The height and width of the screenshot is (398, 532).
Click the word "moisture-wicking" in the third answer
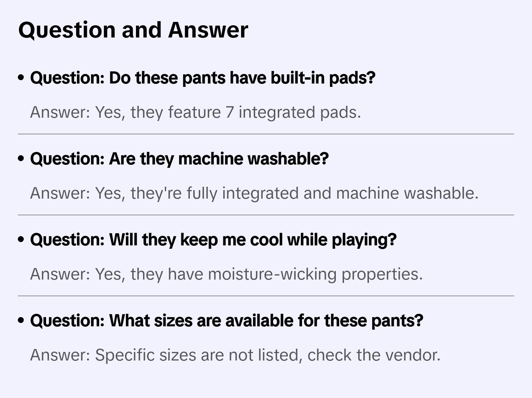pos(272,274)
